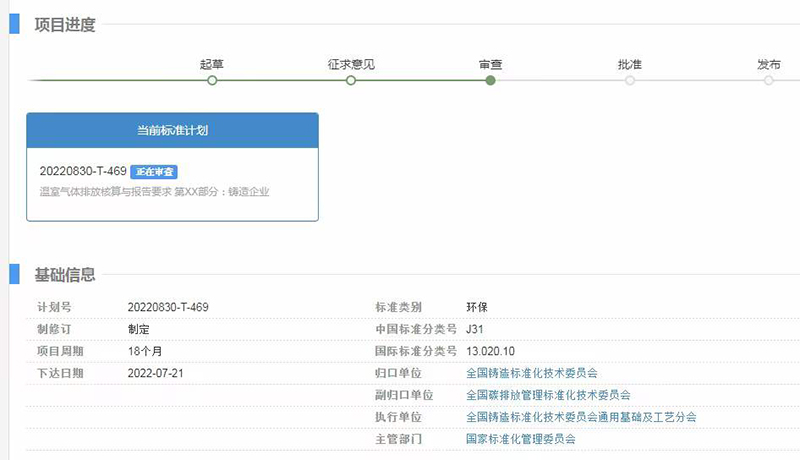Click the blue icon beside 项目进度

coord(14,24)
